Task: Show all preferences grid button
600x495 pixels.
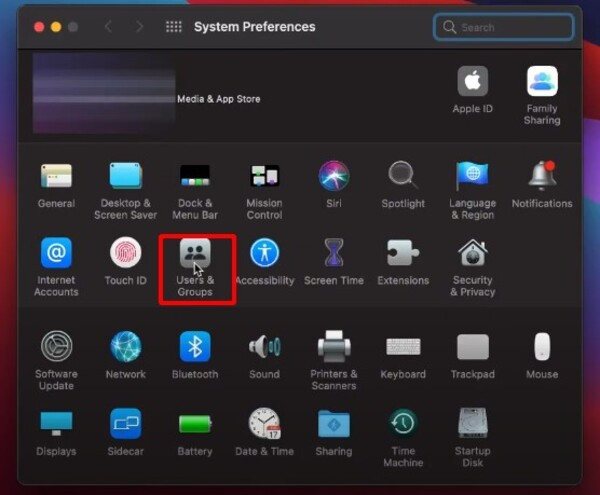Action: [x=174, y=27]
